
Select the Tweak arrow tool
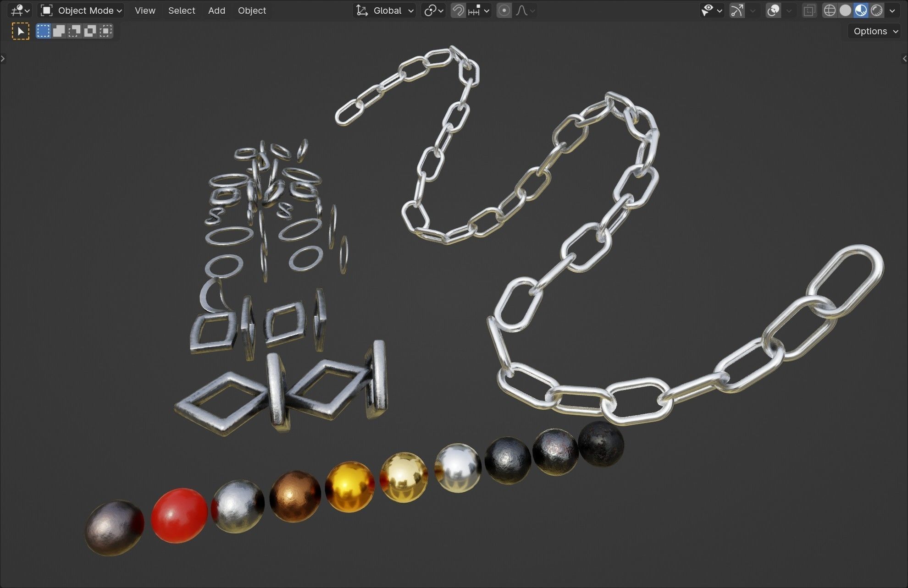tap(20, 31)
